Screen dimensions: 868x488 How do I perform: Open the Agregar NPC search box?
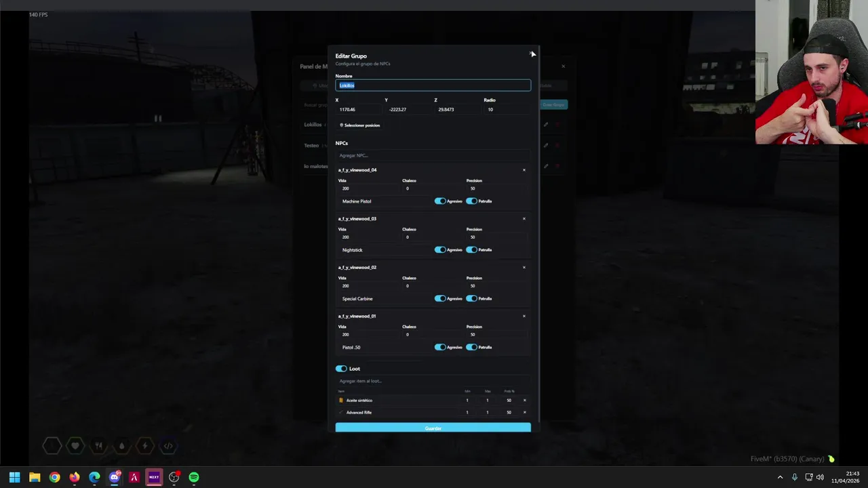(x=433, y=155)
